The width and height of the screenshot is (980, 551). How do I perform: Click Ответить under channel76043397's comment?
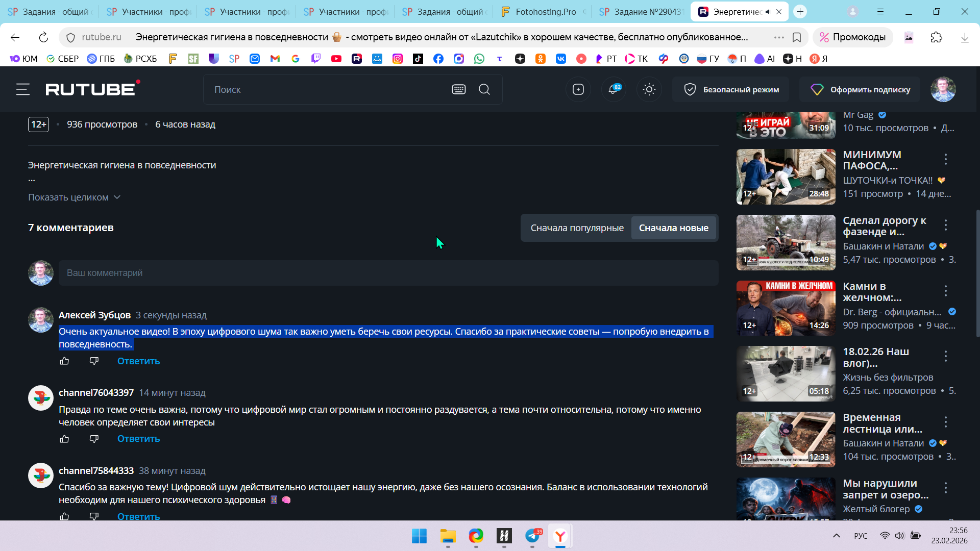click(138, 439)
